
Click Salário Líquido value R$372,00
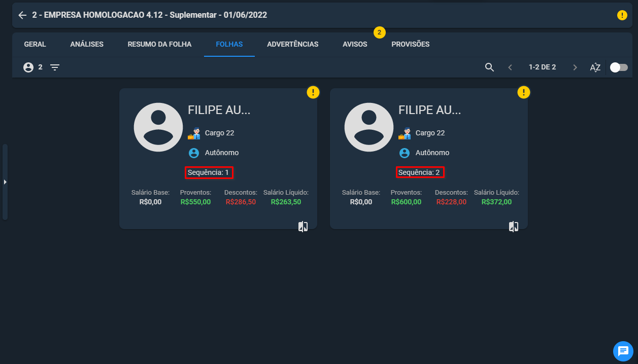496,202
